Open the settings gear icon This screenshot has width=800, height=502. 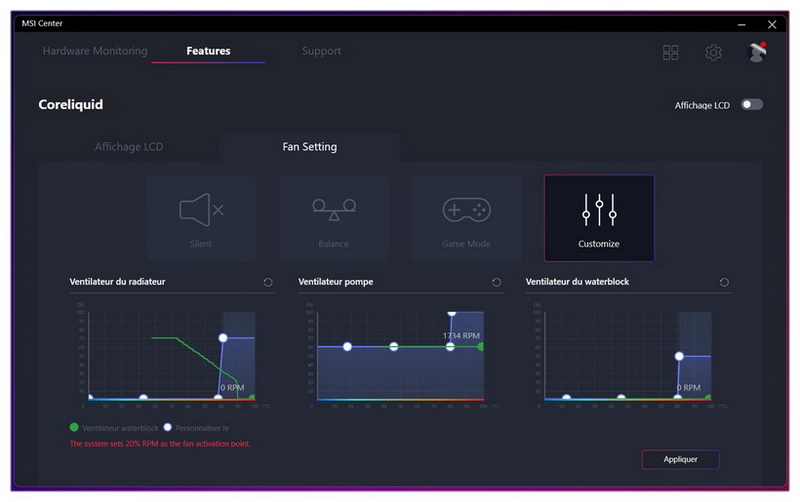click(x=713, y=52)
